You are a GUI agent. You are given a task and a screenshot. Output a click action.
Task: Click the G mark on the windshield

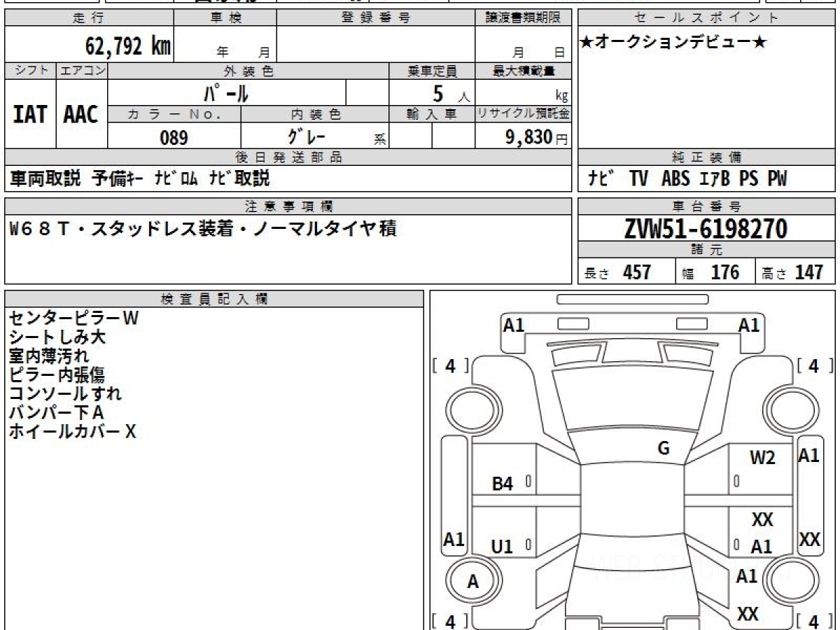664,449
